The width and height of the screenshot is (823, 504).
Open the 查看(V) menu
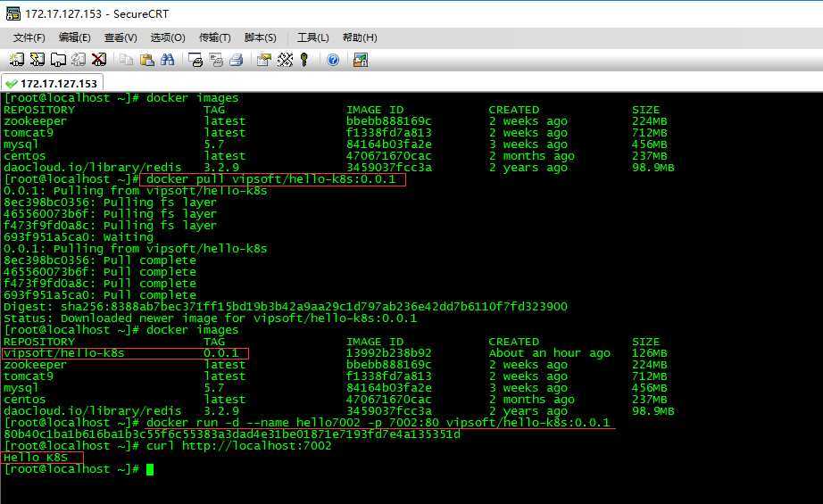[x=121, y=37]
